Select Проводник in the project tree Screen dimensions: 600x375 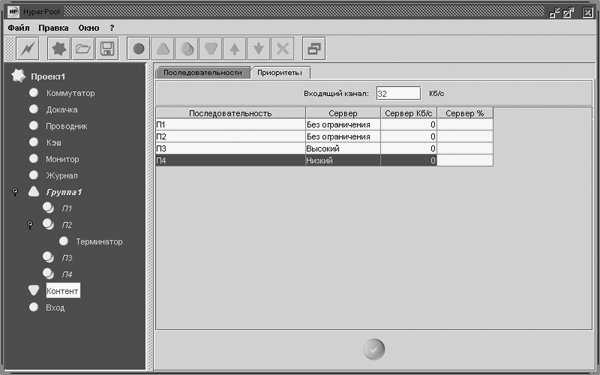pos(67,126)
